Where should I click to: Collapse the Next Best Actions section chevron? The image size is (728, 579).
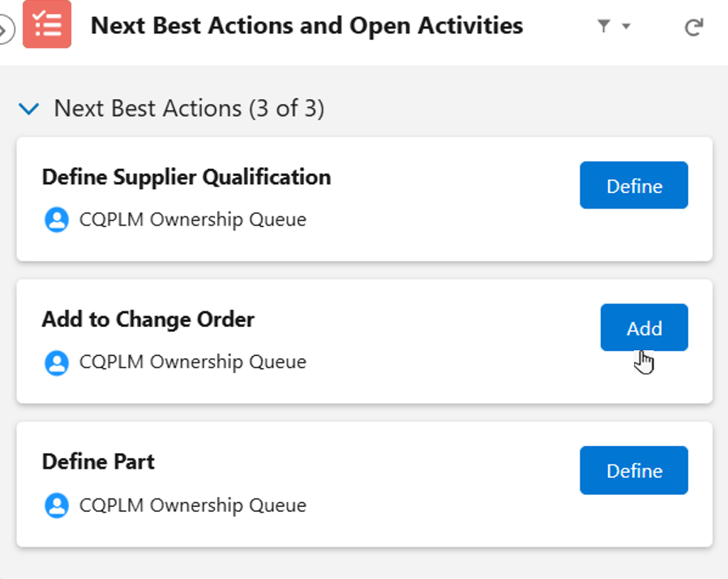(29, 109)
